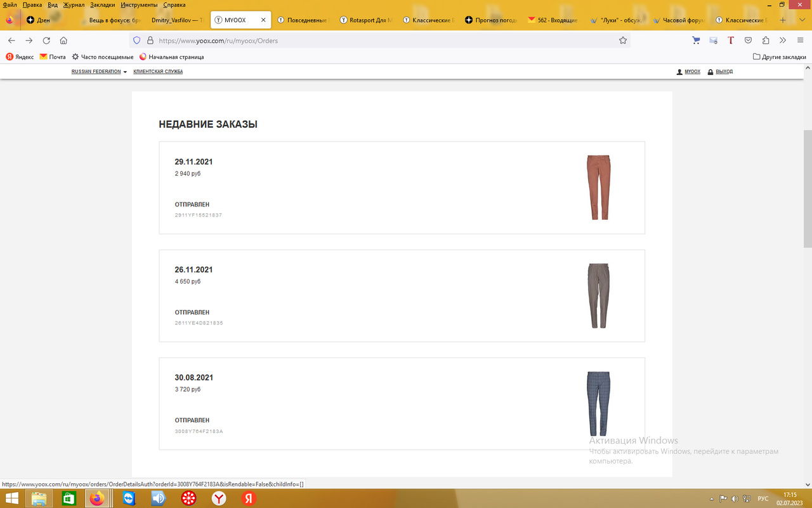Image resolution: width=812 pixels, height=508 pixels.
Task: Click the blue checkered trousers thumbnail
Action: pos(598,403)
